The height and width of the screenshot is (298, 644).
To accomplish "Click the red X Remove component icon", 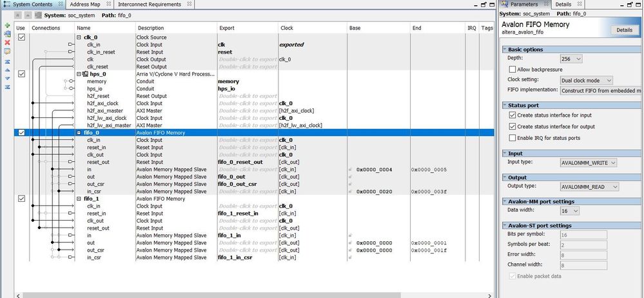I will [x=7, y=43].
